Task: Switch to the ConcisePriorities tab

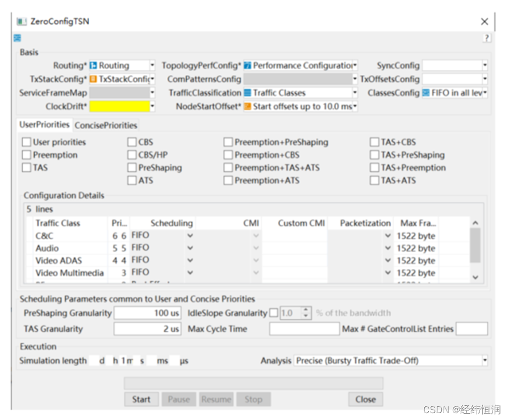Action: [x=106, y=126]
